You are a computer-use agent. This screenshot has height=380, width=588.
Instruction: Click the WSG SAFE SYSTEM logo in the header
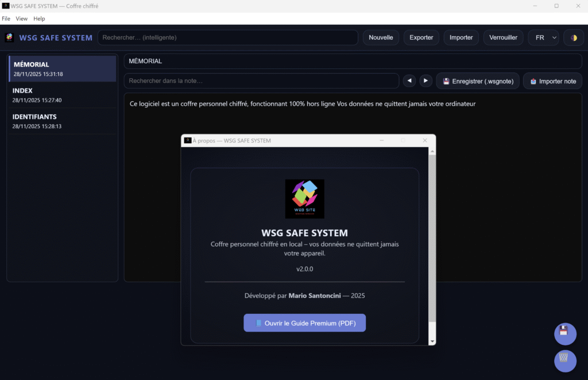[9, 37]
